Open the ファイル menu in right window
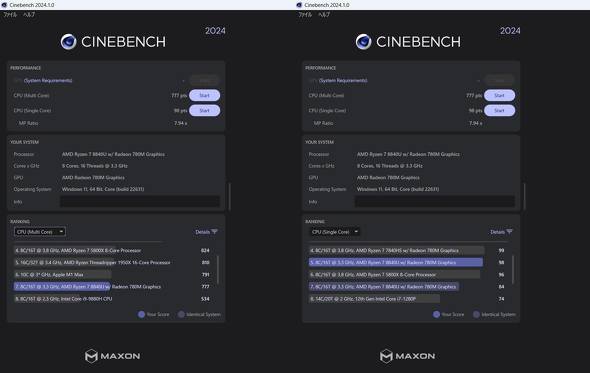590x373 pixels. (x=305, y=15)
